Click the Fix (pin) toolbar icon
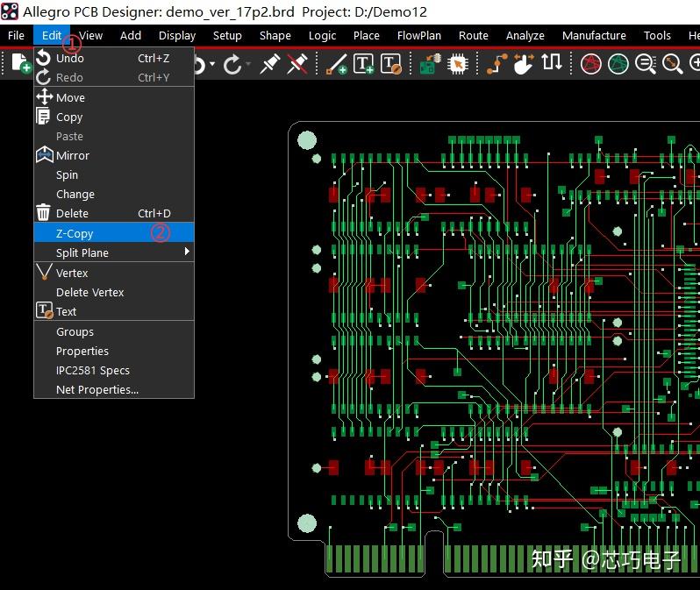 point(271,64)
